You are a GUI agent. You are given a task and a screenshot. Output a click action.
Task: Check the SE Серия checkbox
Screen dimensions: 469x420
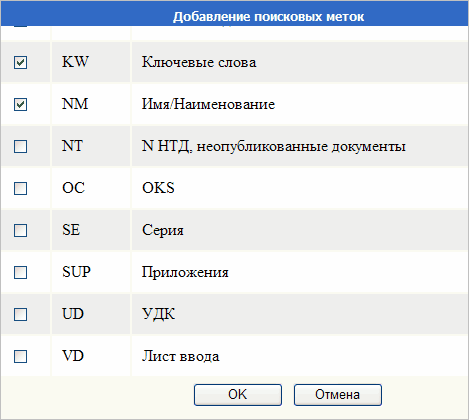point(20,230)
